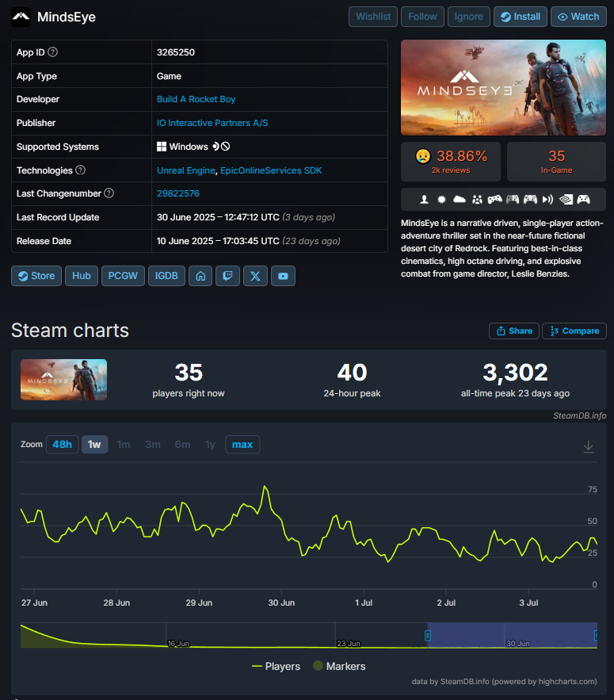Image resolution: width=614 pixels, height=700 pixels.
Task: Open the IGDB link button
Action: (x=166, y=276)
